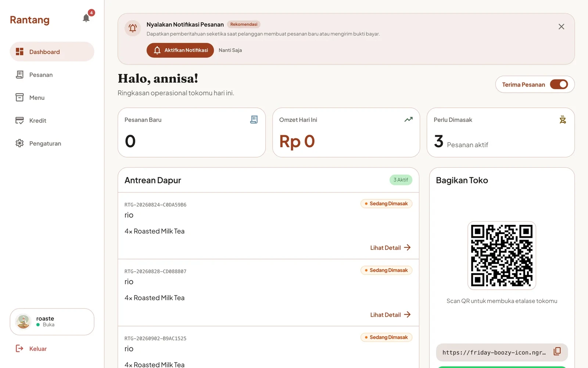Dismiss with Nanti Saja
Viewport: 588px width, 368px height.
click(230, 50)
